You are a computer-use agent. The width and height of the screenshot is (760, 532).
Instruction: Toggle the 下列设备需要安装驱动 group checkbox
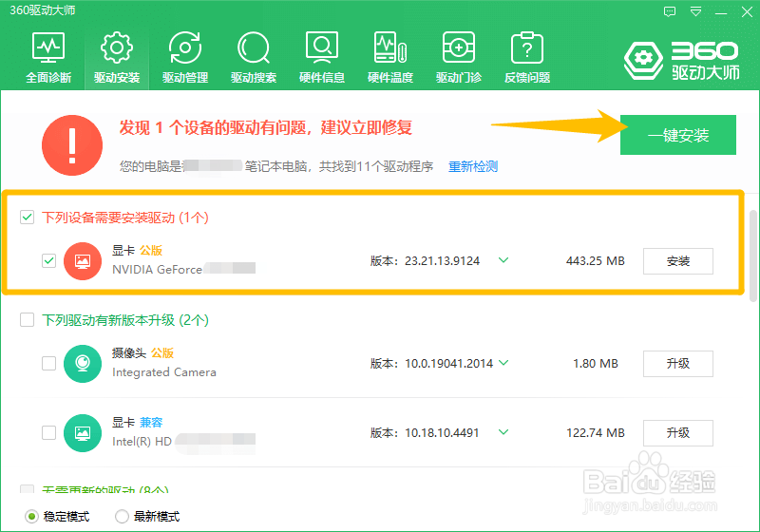(x=28, y=217)
